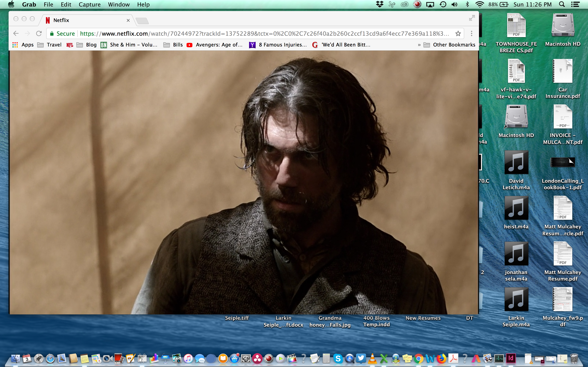This screenshot has height=367, width=588.
Task: Open Twitter app in the dock
Action: (361, 358)
